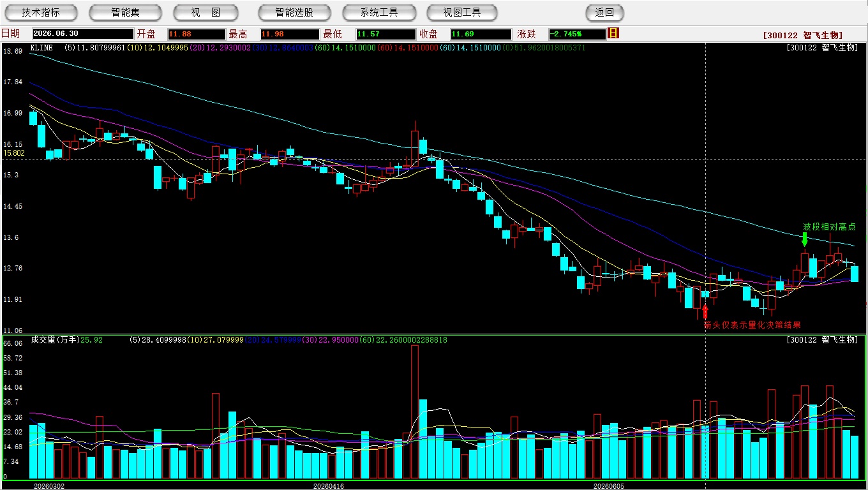Image resolution: width=868 pixels, height=490 pixels.
Task: Click the orange 日 period icon
Action: click(614, 33)
